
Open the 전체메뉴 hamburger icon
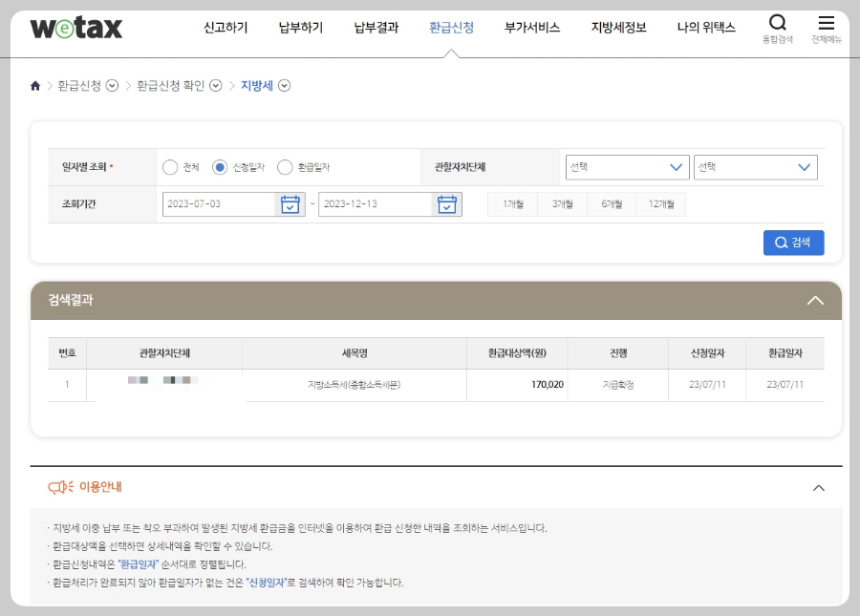point(826,23)
